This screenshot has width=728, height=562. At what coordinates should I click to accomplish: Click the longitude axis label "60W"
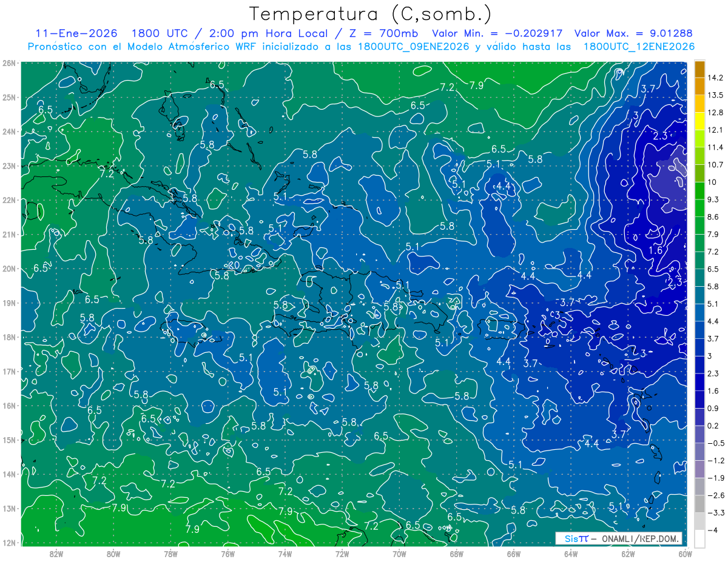pyautogui.click(x=685, y=554)
